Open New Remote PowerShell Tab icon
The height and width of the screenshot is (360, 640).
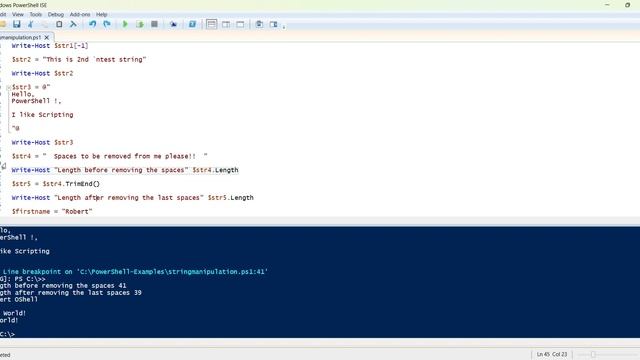[x=173, y=24]
